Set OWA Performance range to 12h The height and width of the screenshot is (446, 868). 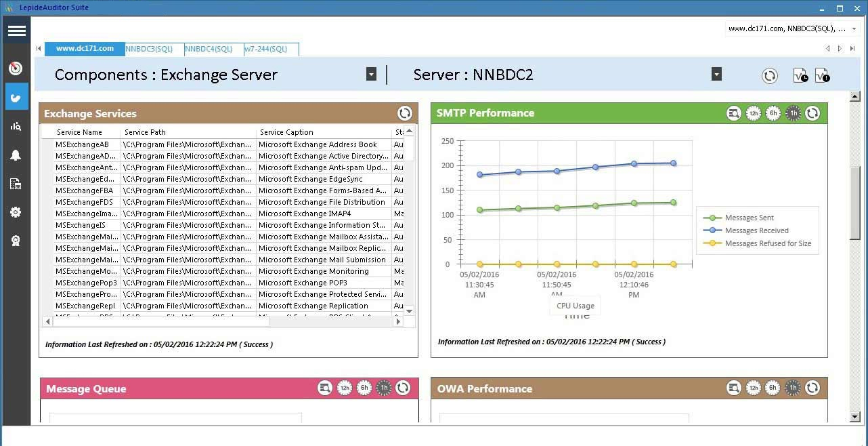click(754, 388)
